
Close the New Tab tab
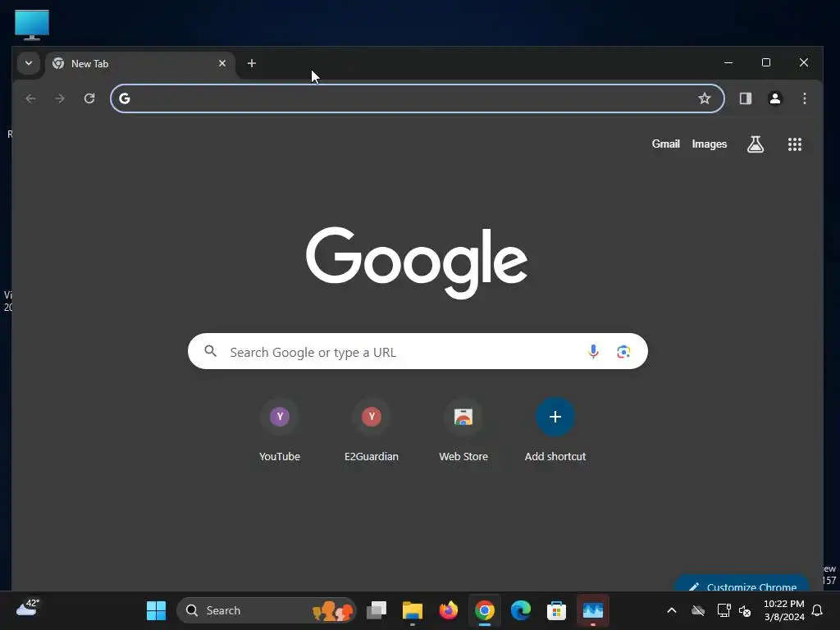pyautogui.click(x=222, y=63)
